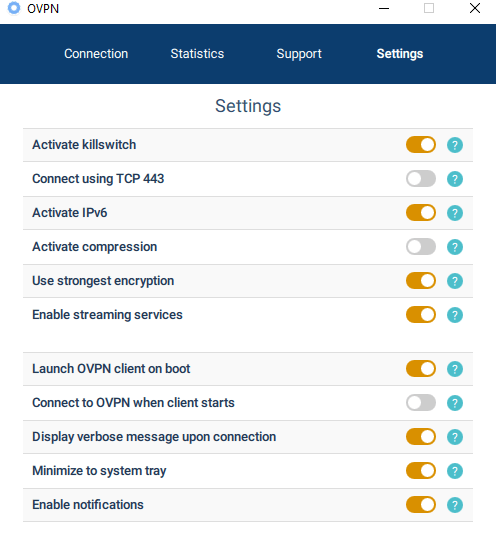Minimize the OVPN window
The height and width of the screenshot is (540, 496).
point(384,8)
